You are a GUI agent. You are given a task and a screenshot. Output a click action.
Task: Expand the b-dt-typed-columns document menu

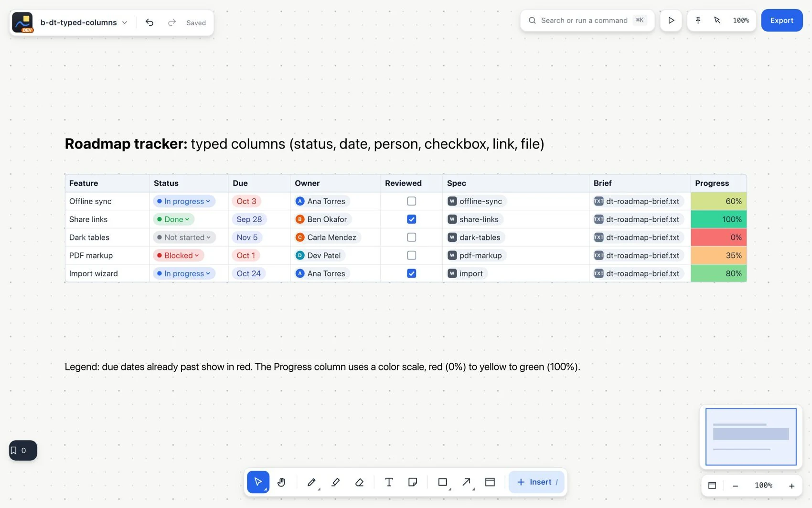125,22
